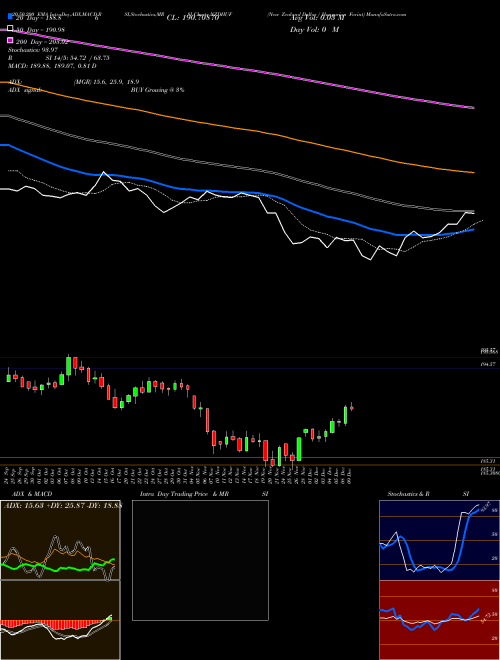
Task: Click the blue 20 Day EMA legend swatch
Action: (x=11, y=17)
